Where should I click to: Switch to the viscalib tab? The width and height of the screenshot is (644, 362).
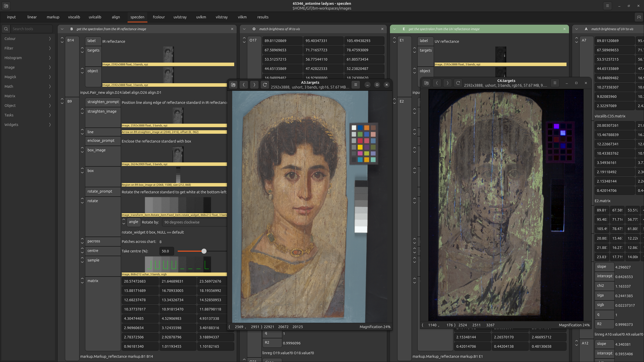(74, 17)
